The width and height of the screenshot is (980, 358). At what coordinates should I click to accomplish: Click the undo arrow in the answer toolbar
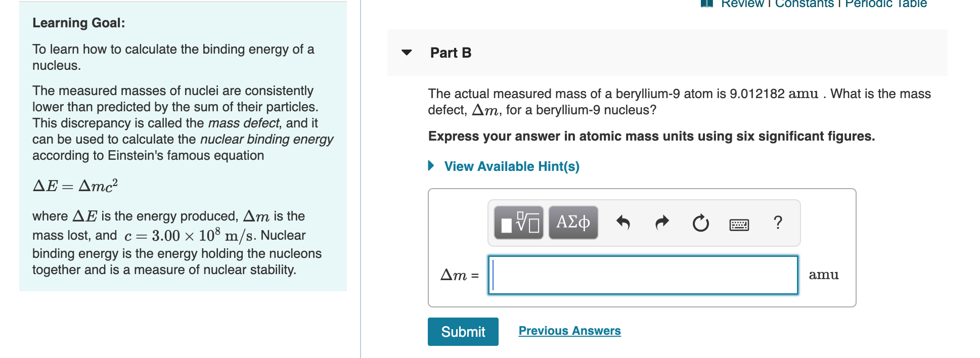point(625,221)
